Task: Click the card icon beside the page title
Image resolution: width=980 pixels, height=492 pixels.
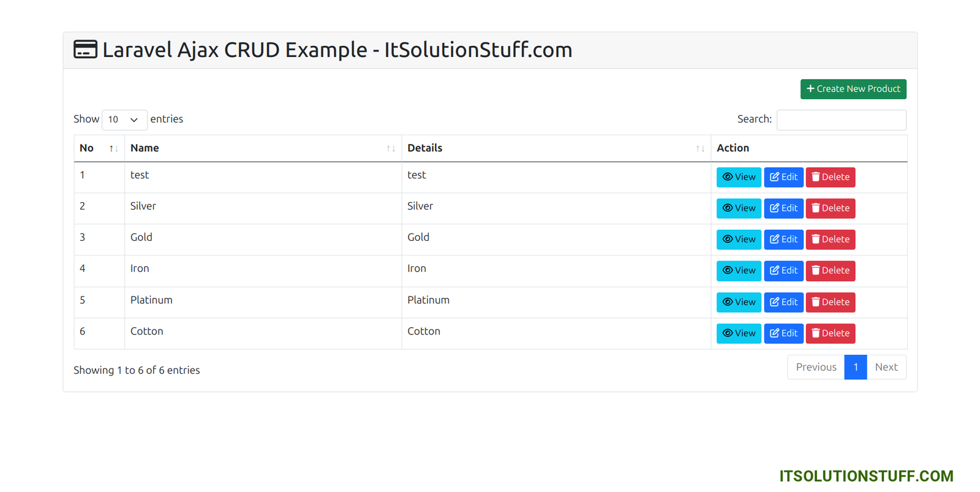Action: click(x=85, y=49)
